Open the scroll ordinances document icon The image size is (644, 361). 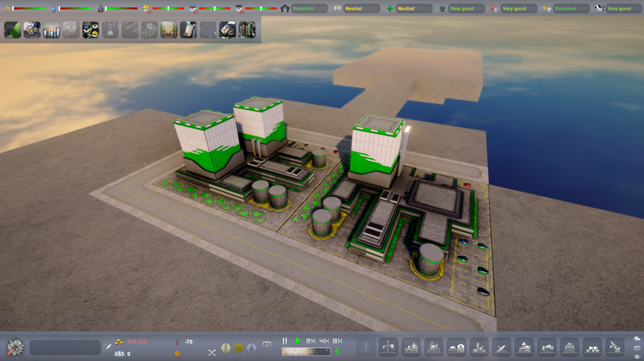point(188,30)
